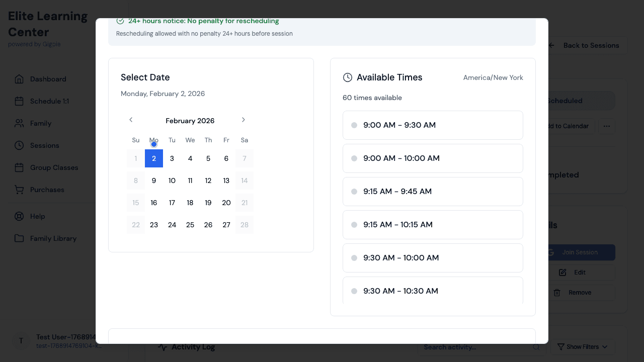The height and width of the screenshot is (362, 644).
Task: Click the Purchases cart icon
Action: [x=19, y=190]
